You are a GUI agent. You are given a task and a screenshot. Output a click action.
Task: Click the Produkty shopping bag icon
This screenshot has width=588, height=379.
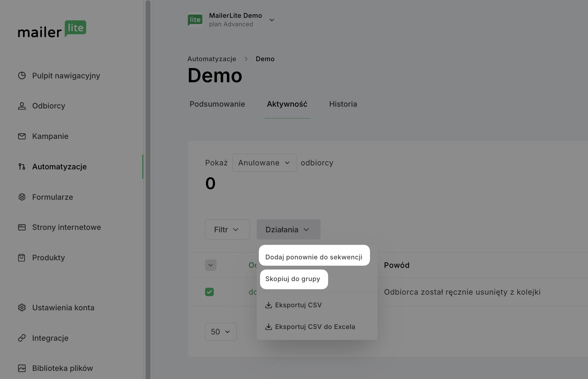click(22, 258)
